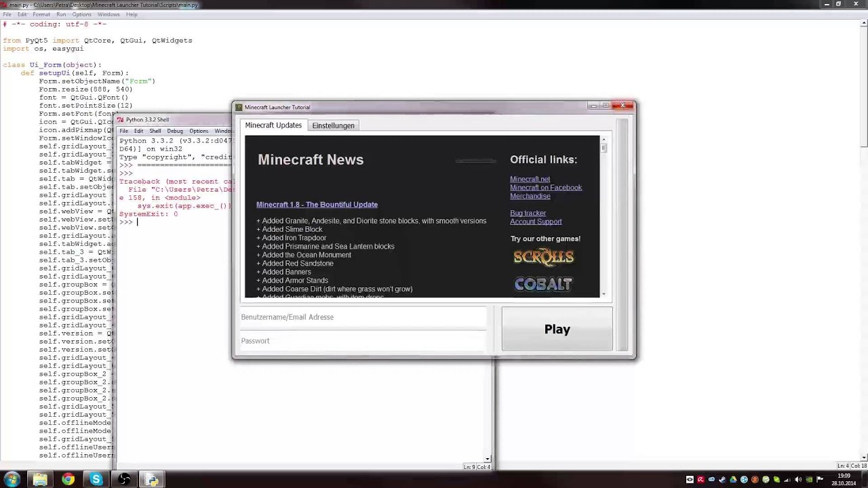868x488 pixels.
Task: Click '+ Added Armor Stands' line
Action: 292,281
